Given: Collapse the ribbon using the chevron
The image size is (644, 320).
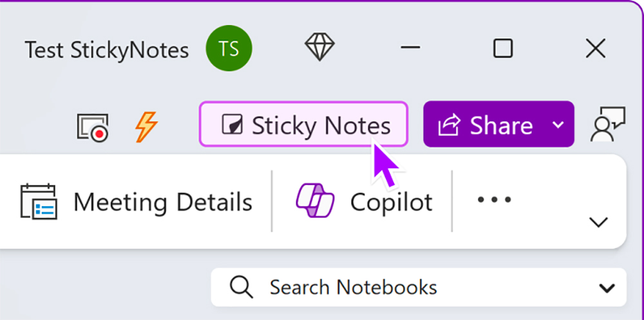Looking at the screenshot, I should click(x=598, y=222).
